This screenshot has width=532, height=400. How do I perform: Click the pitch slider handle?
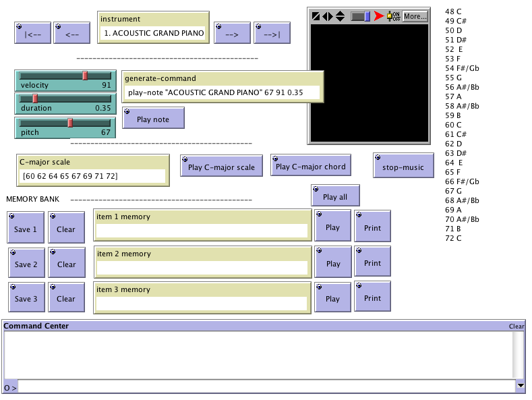69,123
